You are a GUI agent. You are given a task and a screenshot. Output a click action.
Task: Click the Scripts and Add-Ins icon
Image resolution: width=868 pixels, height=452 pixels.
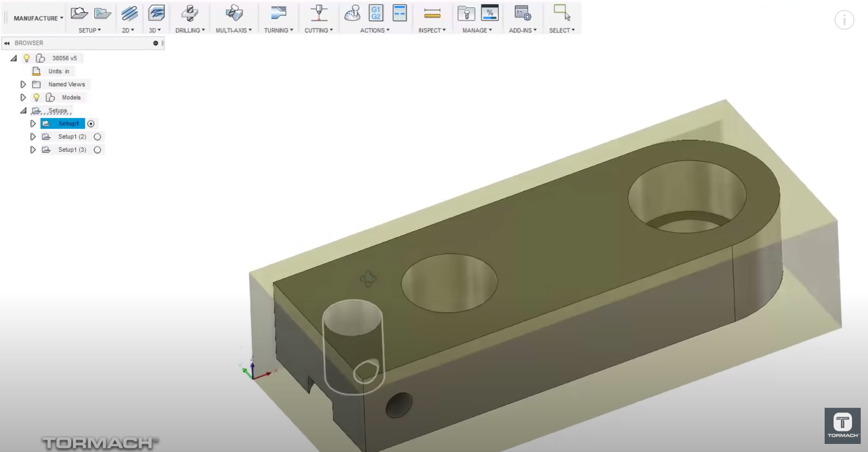point(523,13)
